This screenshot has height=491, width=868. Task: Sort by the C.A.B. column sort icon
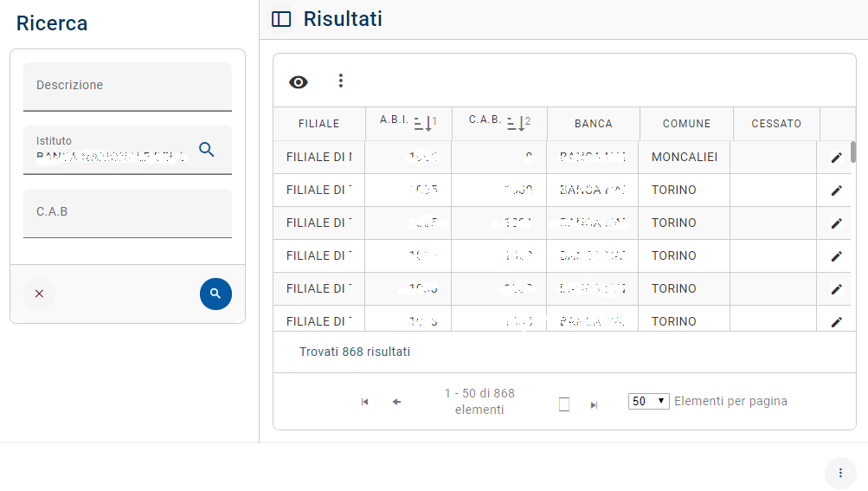point(517,123)
